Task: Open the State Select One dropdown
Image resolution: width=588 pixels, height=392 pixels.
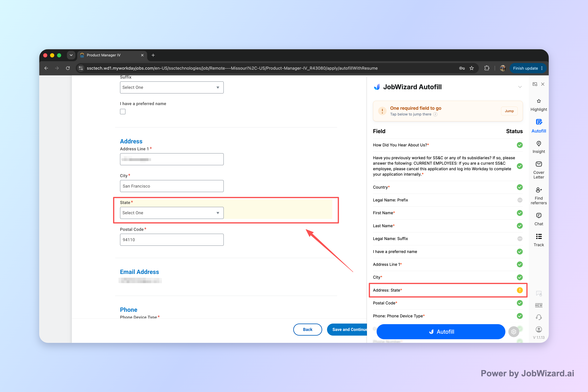Action: [x=172, y=213]
